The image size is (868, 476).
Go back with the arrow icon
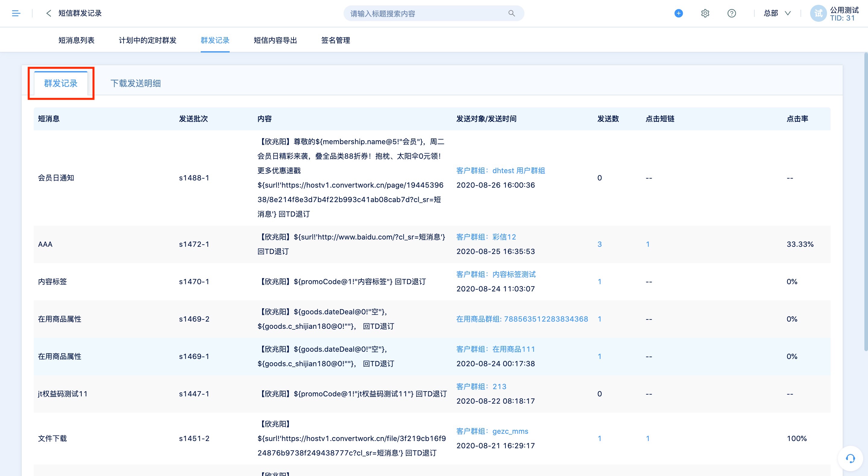(49, 14)
